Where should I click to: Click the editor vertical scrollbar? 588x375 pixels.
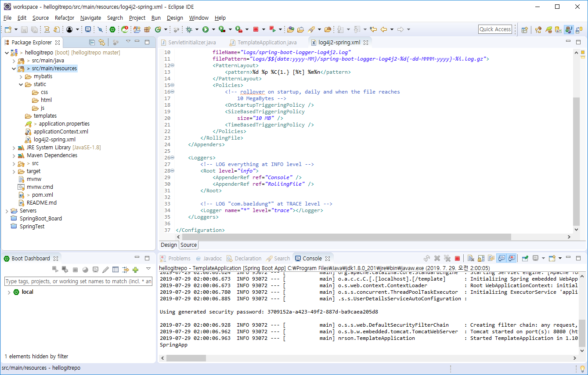tap(576, 161)
